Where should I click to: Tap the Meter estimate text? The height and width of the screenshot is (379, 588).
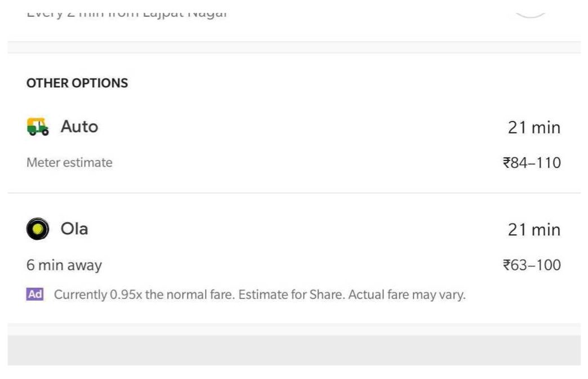[69, 163]
